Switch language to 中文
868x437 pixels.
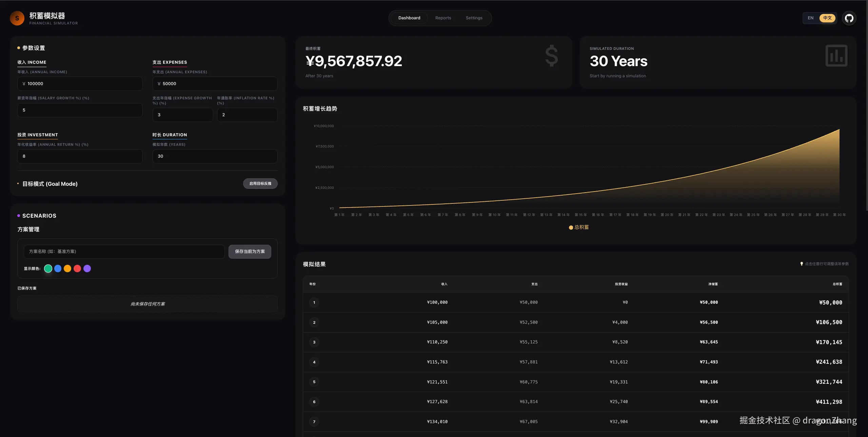pyautogui.click(x=827, y=18)
